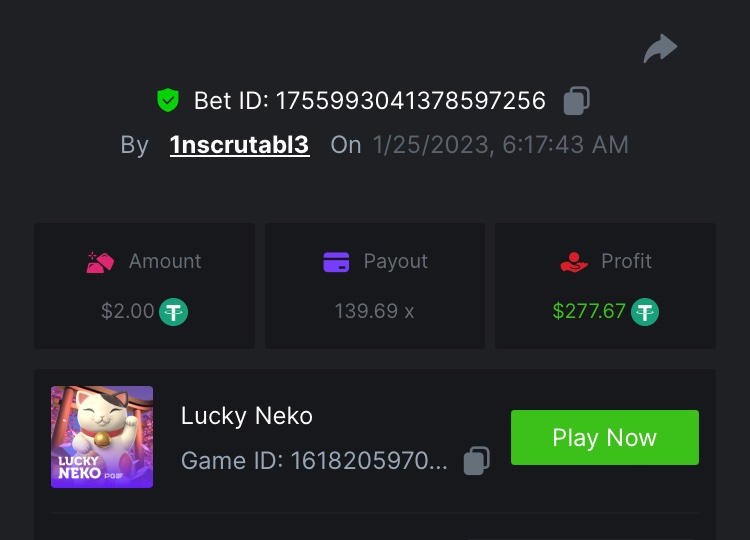750x540 pixels.
Task: Click the 139.69 x payout value
Action: pyautogui.click(x=374, y=311)
